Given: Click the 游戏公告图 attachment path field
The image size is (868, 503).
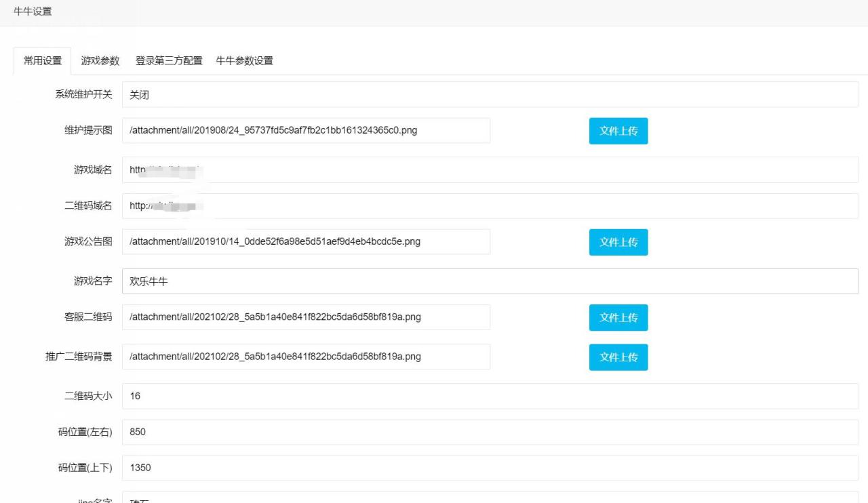Looking at the screenshot, I should [x=305, y=241].
